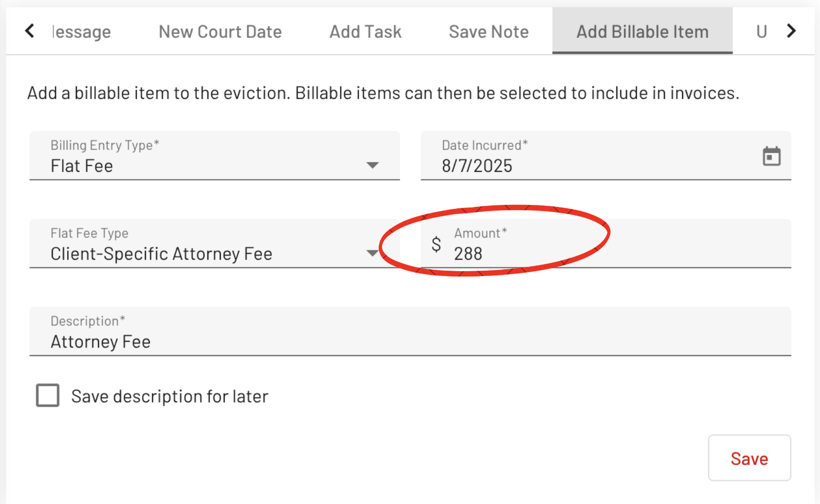Click into the Amount field showing 288
This screenshot has height=504, width=820.
click(606, 244)
